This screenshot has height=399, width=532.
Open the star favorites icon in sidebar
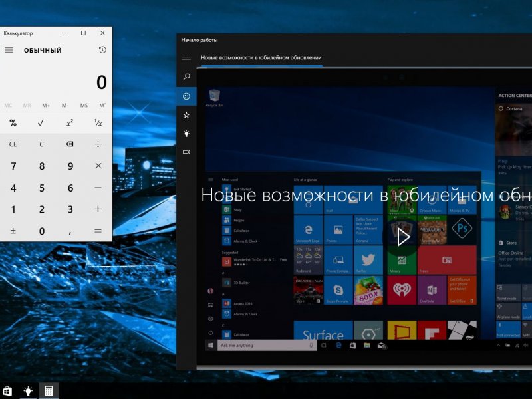point(186,115)
